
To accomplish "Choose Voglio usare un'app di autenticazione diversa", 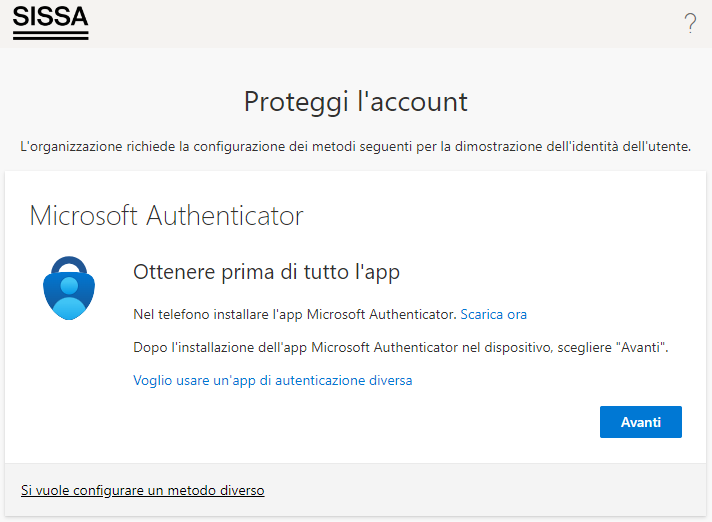I will click(272, 380).
